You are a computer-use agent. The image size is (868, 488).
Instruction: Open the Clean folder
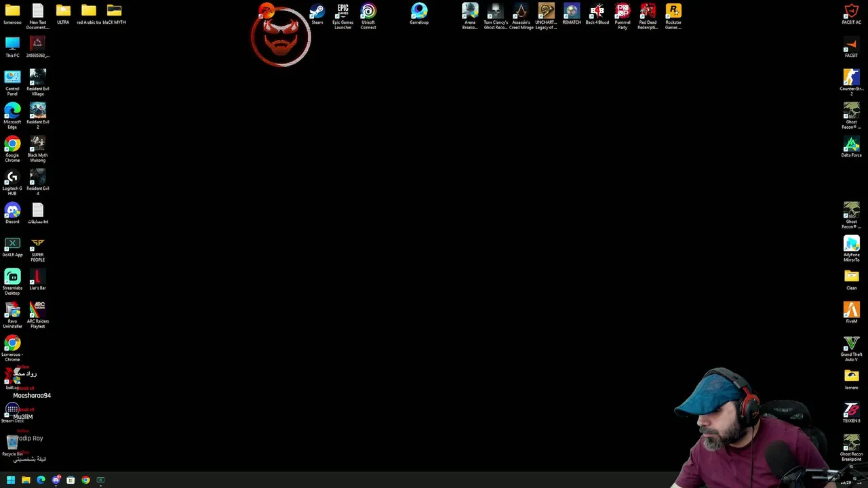pyautogui.click(x=852, y=280)
